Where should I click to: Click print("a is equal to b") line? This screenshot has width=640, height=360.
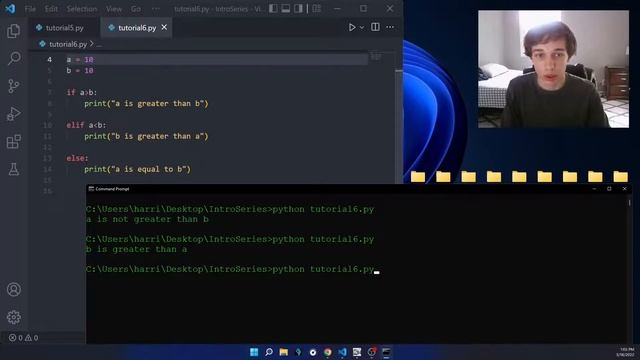click(x=138, y=169)
